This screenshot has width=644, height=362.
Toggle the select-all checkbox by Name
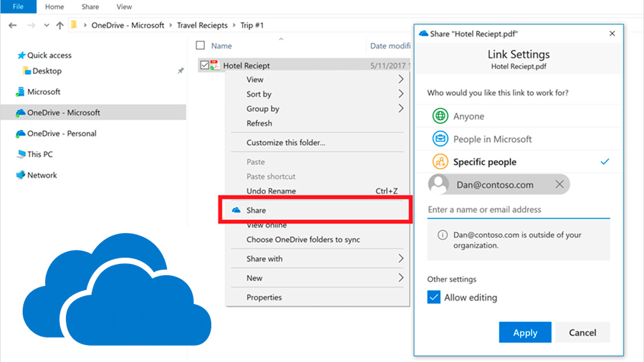[x=201, y=45]
